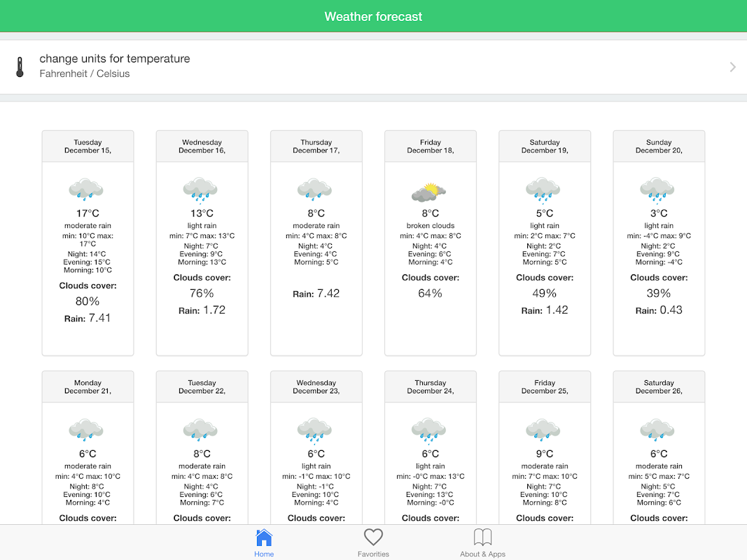Click the thermometer icon
This screenshot has height=560, width=747.
click(20, 67)
